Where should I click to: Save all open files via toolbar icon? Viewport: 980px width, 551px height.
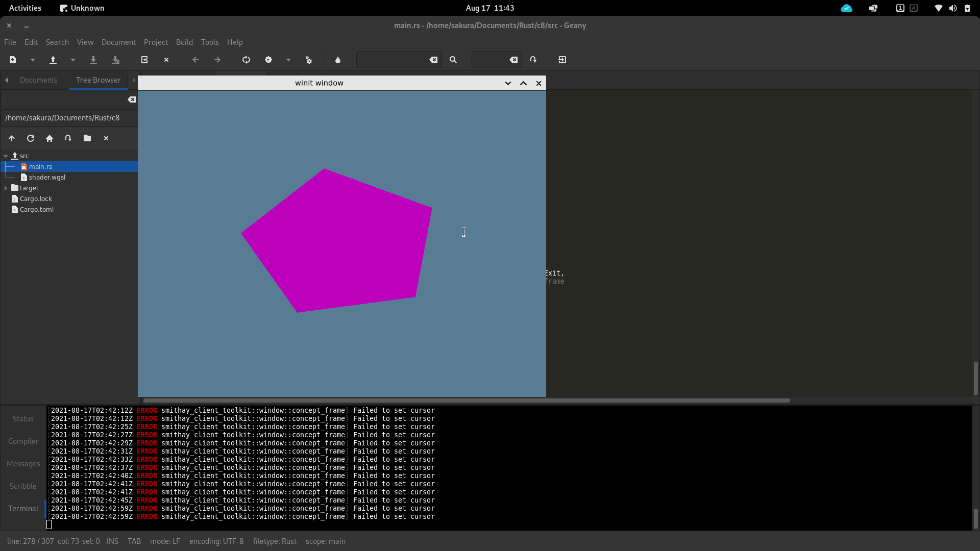click(x=115, y=60)
